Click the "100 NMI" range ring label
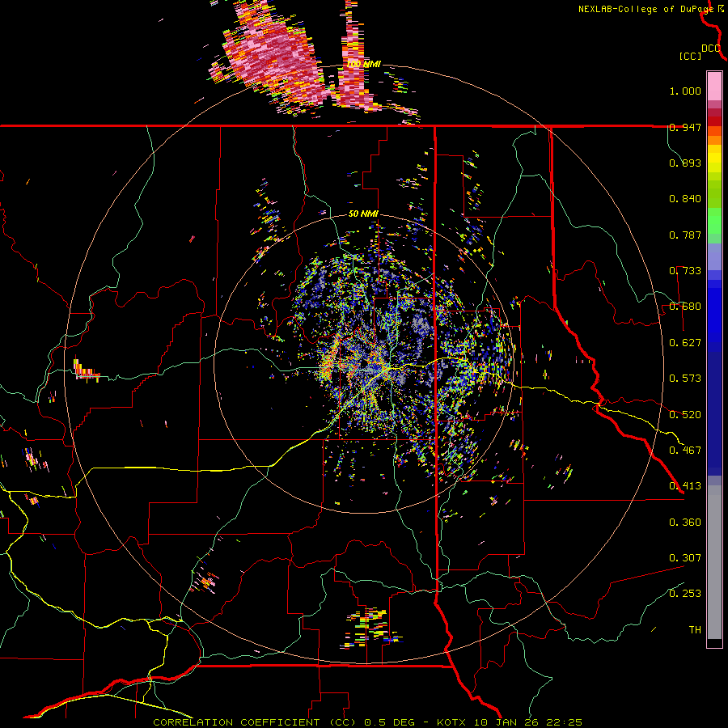Screen dimensions: 728x728 [363, 64]
